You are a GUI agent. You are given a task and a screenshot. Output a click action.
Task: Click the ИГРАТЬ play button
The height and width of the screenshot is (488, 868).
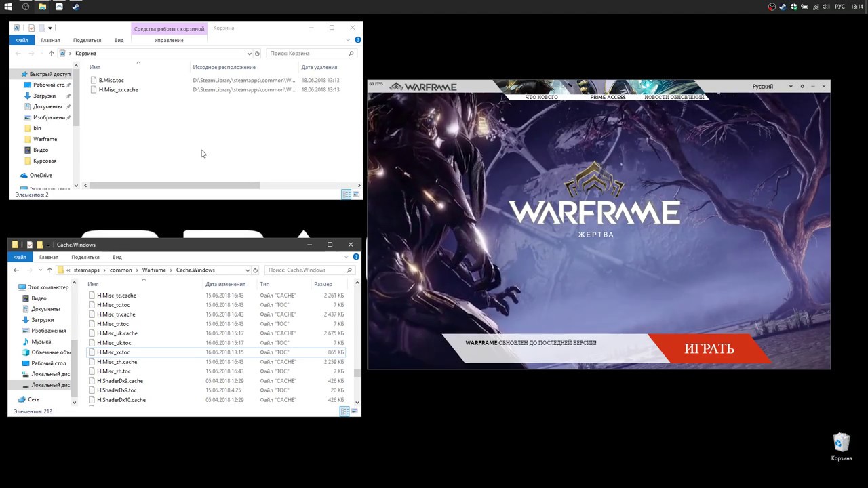pos(709,349)
